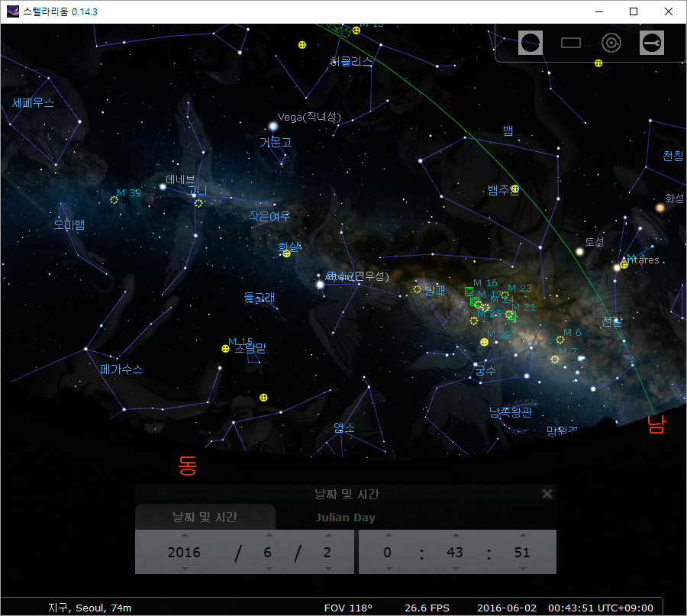Click the 궁수 constellation label
This screenshot has height=616, width=687.
485,371
